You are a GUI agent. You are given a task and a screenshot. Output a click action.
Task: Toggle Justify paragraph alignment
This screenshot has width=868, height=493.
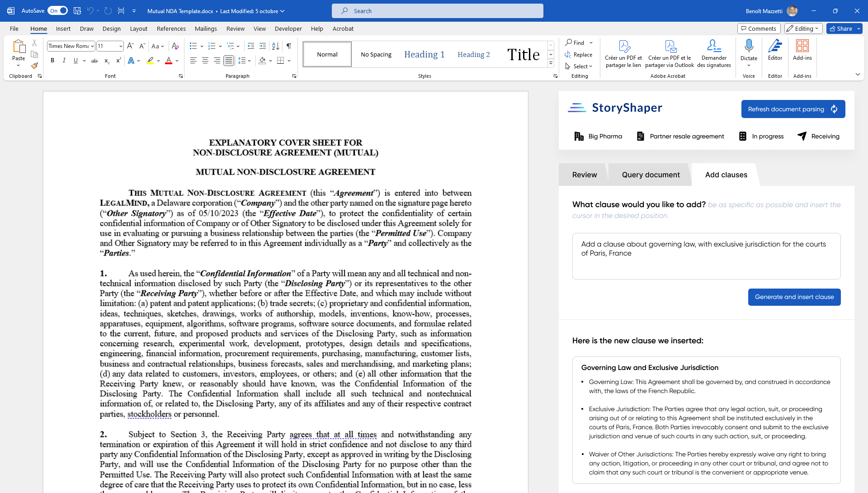coord(229,61)
